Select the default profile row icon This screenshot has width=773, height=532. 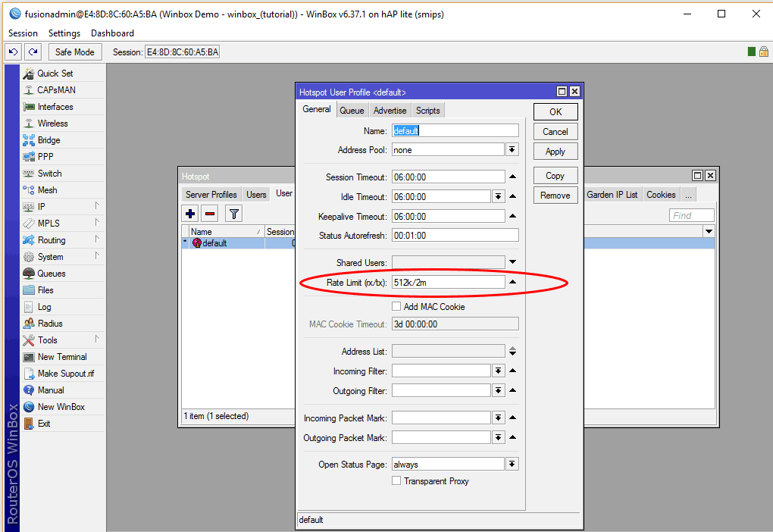197,243
